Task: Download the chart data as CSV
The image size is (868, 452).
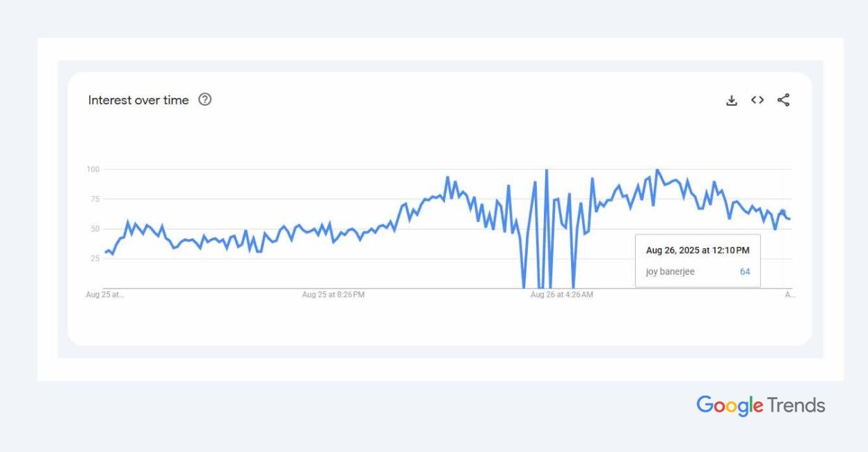Action: pos(732,100)
